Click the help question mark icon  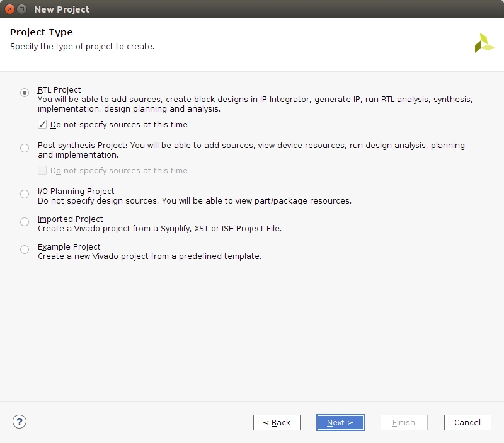tap(20, 422)
